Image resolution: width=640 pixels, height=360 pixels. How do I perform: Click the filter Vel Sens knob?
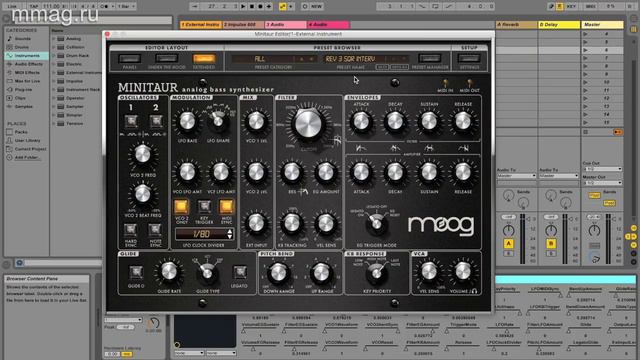point(325,223)
